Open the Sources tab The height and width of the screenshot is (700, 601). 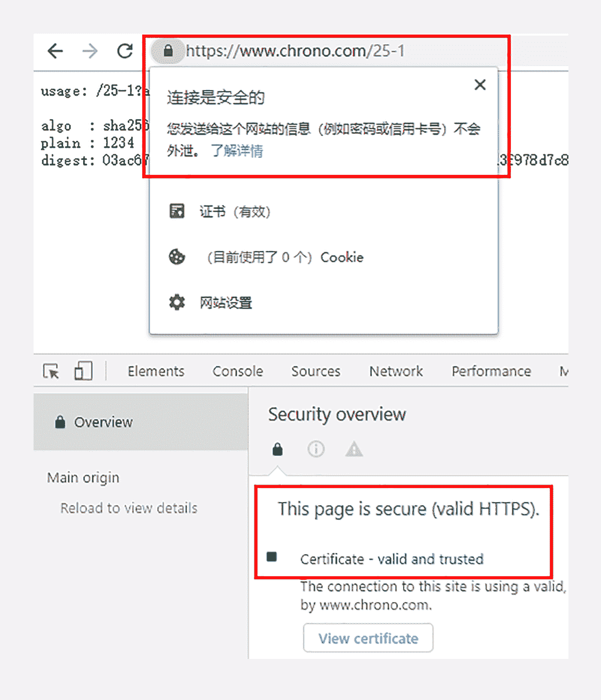(x=316, y=371)
